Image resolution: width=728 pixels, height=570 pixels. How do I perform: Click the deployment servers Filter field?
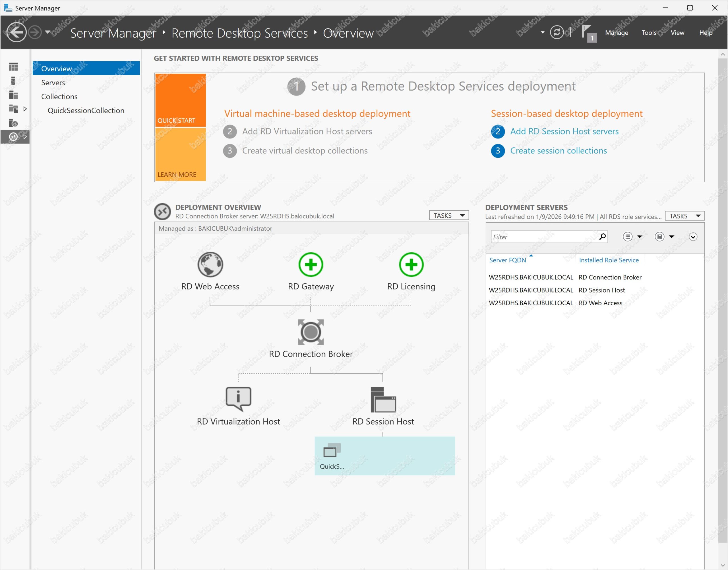click(544, 237)
